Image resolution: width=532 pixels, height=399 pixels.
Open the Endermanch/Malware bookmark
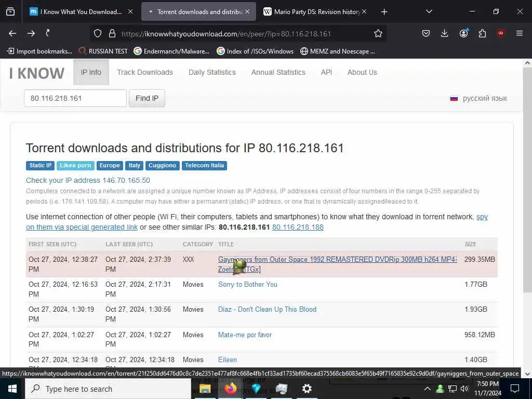(x=171, y=51)
